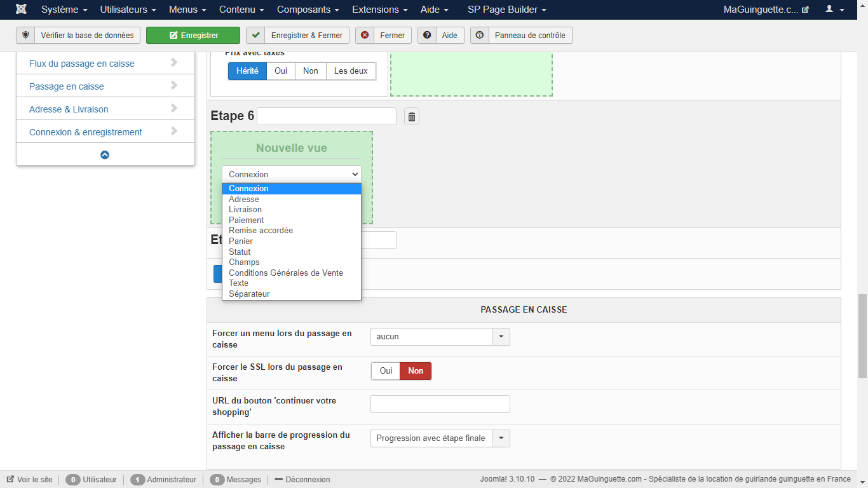Open the Système menu
Screen dimensions: 868x488
64,10
